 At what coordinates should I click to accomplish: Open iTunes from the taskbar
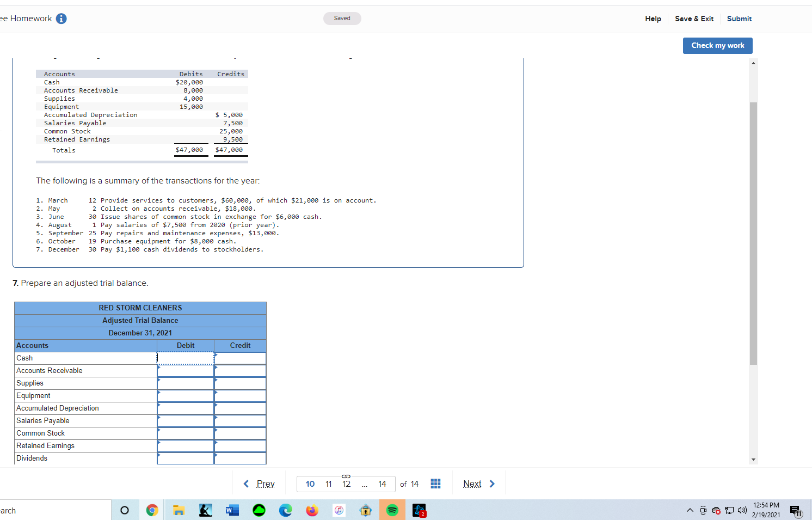point(339,510)
